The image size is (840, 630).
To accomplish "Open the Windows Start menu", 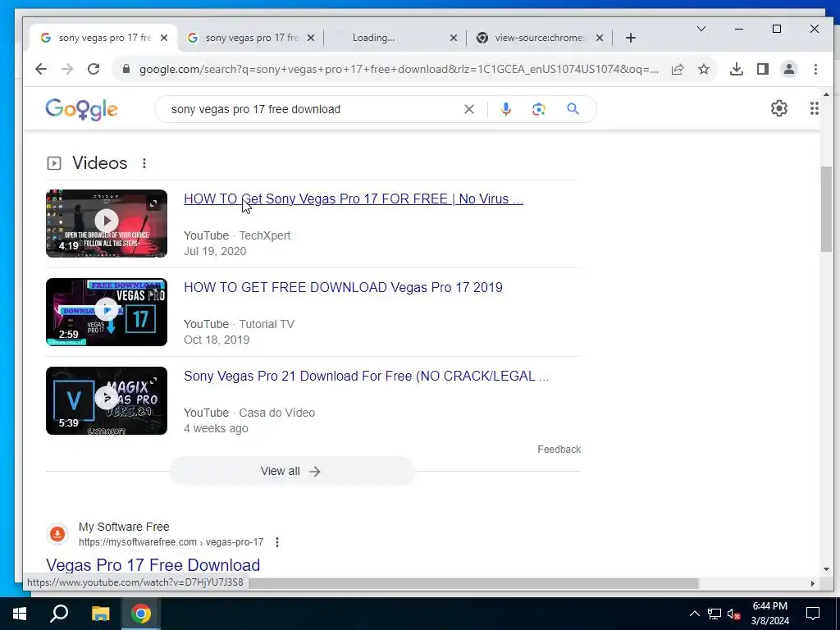I will click(20, 614).
